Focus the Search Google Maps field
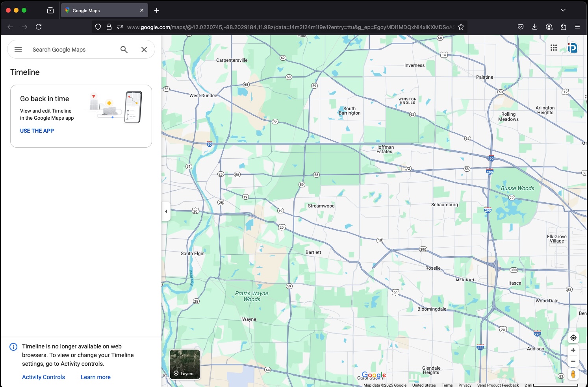 point(73,50)
